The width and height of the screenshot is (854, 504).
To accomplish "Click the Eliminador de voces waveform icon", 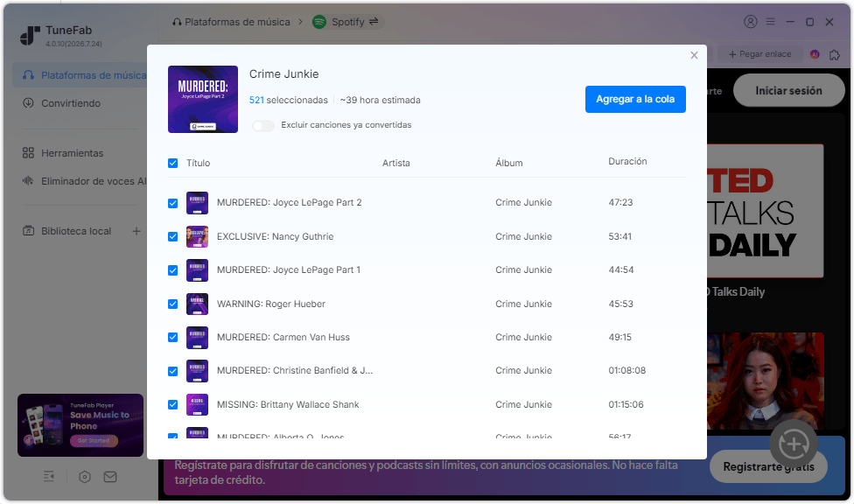I will point(28,180).
